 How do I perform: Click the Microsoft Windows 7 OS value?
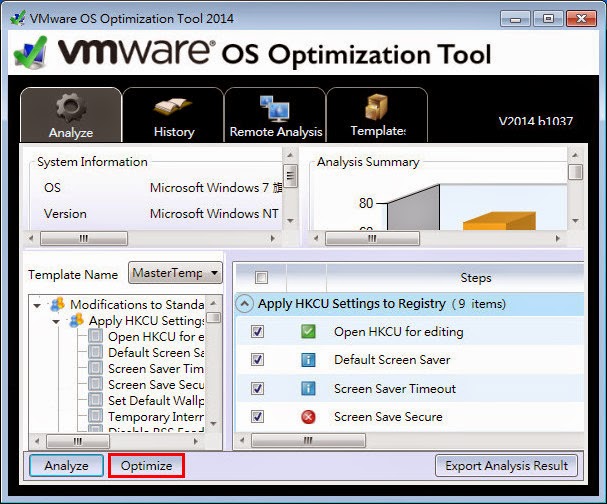click(x=216, y=187)
